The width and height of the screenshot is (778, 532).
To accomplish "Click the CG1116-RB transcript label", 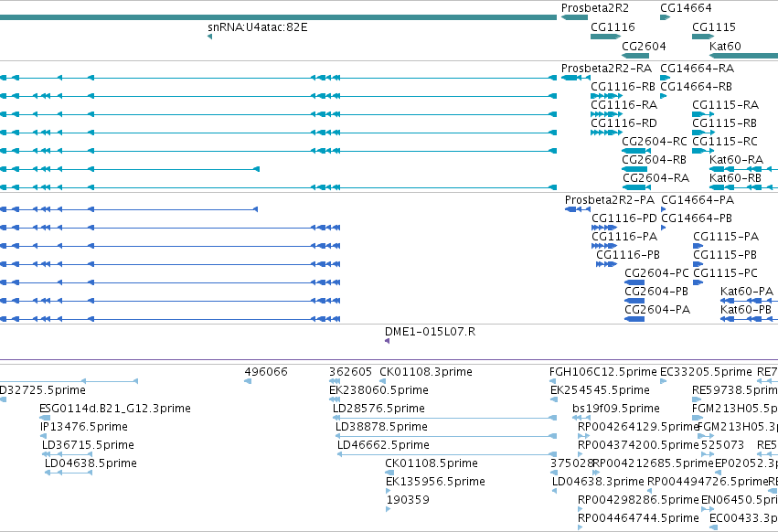I will [623, 86].
